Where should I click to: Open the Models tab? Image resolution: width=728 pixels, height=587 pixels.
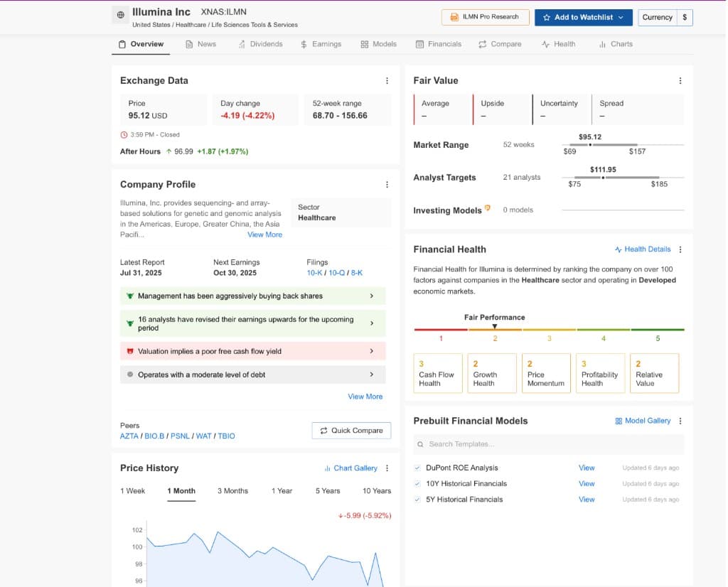pos(379,45)
